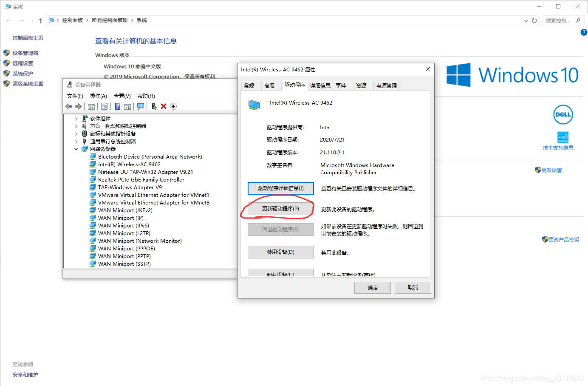Click 技术支持信息 link
Viewport: 588px width, 386px height.
coord(558,148)
